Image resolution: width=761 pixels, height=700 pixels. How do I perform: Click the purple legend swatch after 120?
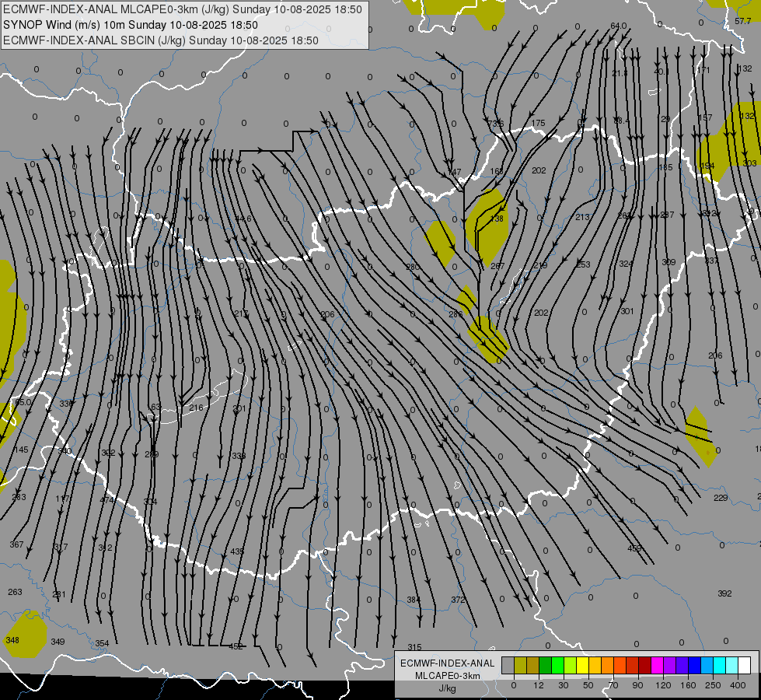pos(670,665)
